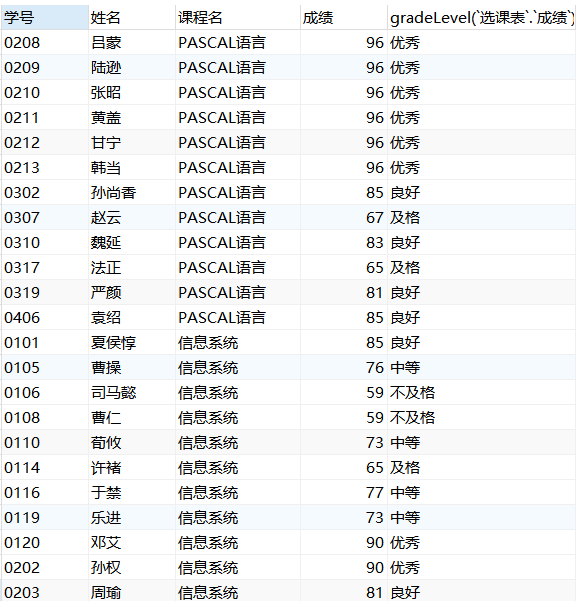Select student ID cell 0208

[x=44, y=43]
